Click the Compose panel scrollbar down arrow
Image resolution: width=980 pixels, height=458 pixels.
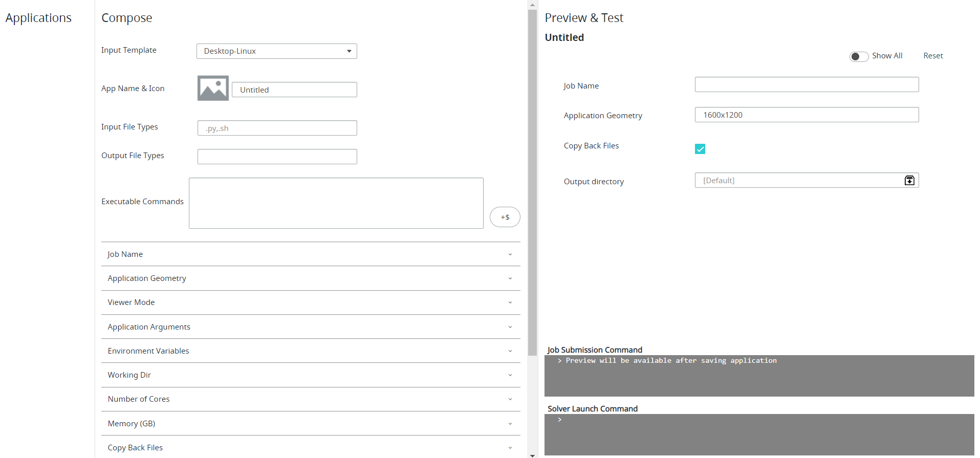click(x=532, y=455)
